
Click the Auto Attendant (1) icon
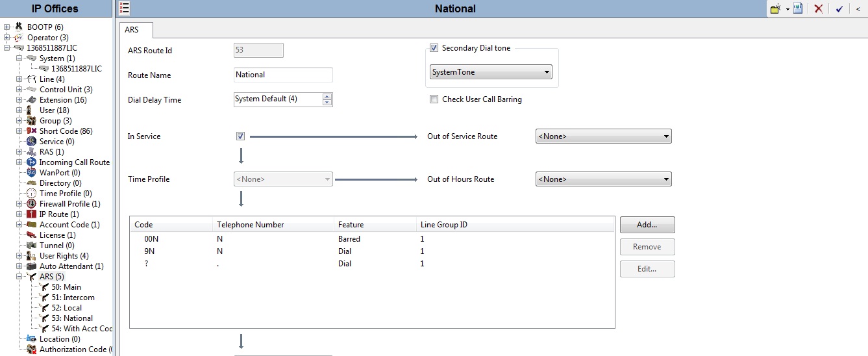coord(31,266)
